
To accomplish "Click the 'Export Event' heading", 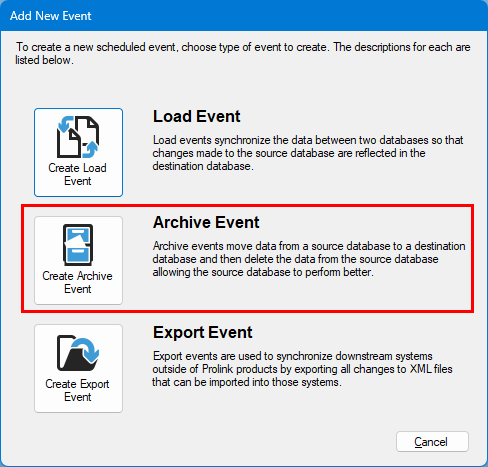I will point(203,332).
